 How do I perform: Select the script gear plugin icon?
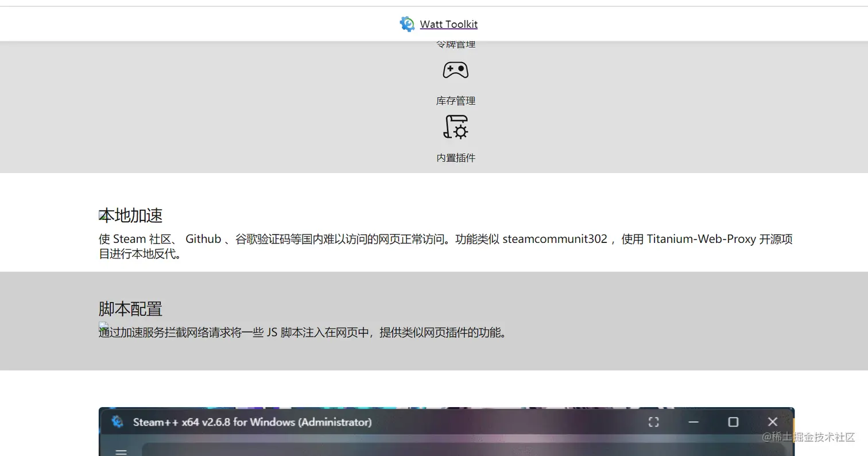456,127
